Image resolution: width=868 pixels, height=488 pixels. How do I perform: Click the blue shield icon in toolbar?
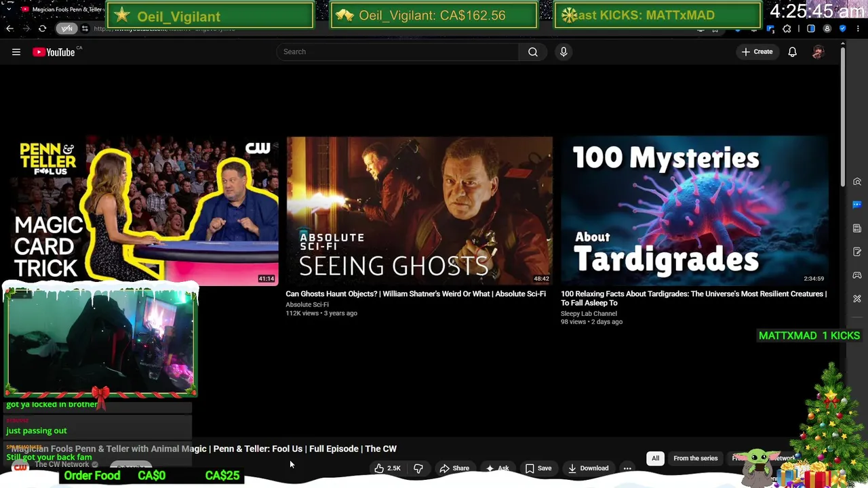(x=843, y=28)
